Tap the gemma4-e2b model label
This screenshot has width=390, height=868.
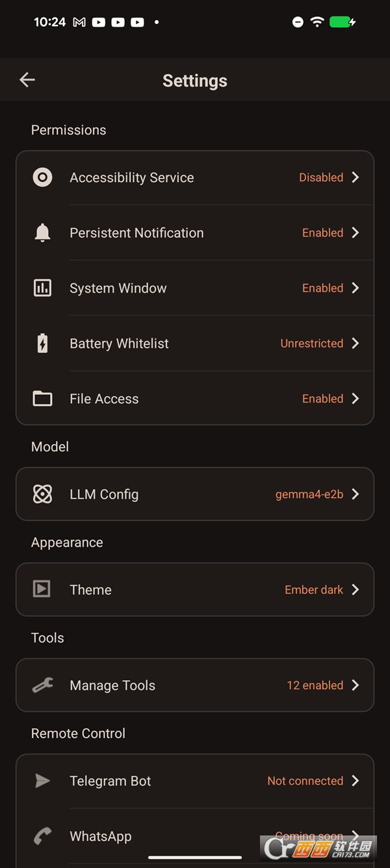[x=309, y=494]
